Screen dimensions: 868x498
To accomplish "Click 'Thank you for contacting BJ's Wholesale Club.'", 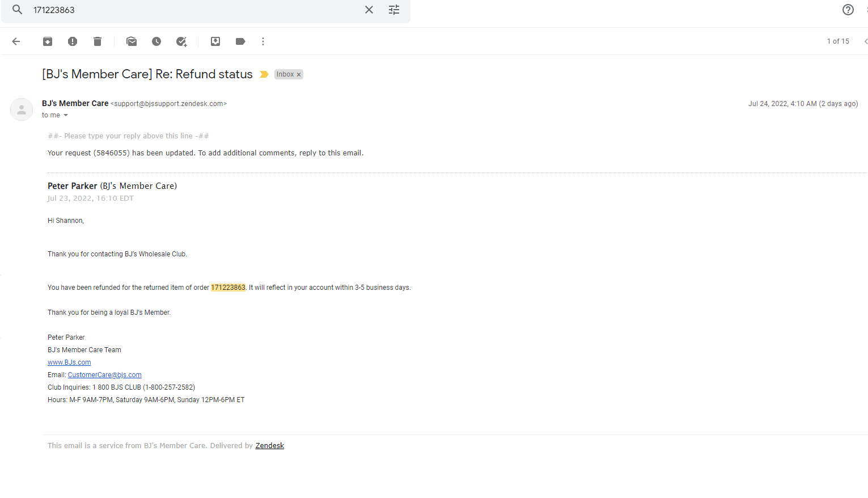I will (x=117, y=254).
